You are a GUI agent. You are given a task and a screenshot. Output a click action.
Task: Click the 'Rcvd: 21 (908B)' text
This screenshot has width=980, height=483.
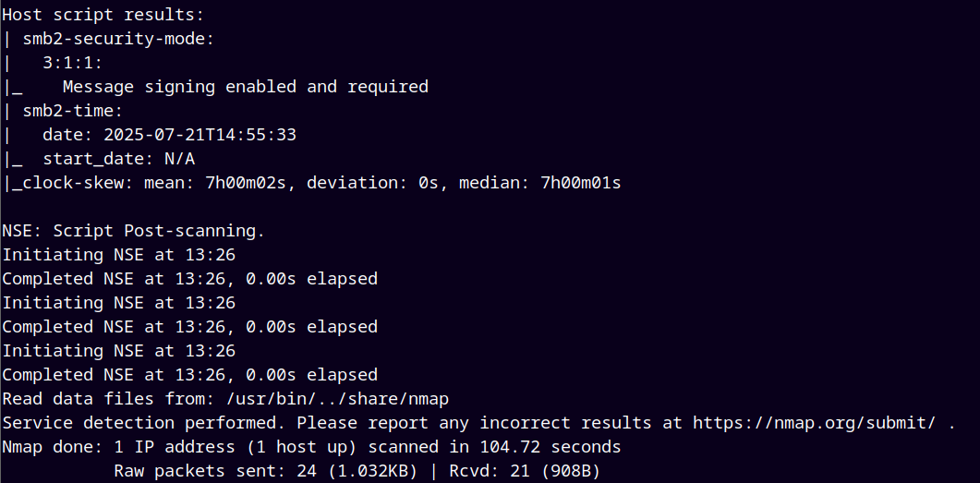point(525,471)
